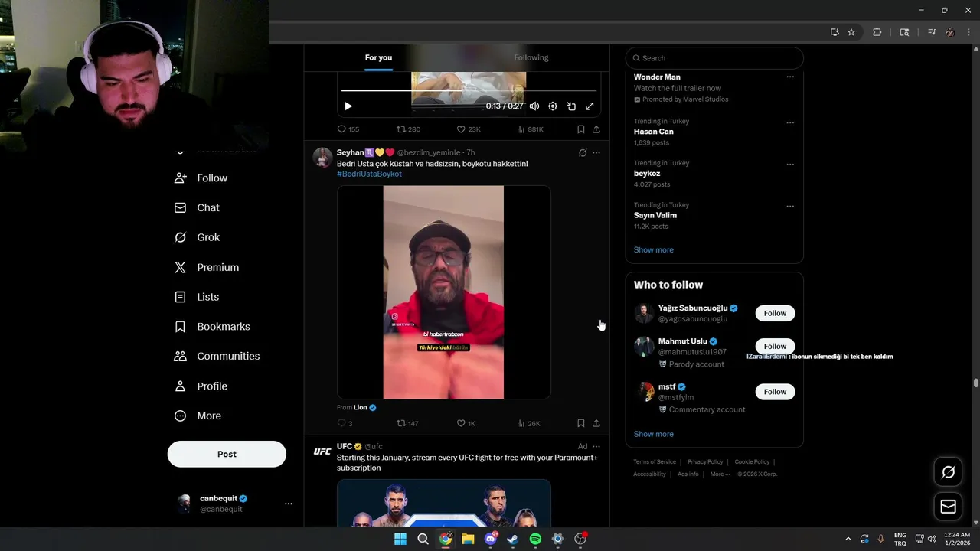Viewport: 980px width, 551px height.
Task: Repost Seyhan's post with 147 reposts
Action: point(407,423)
